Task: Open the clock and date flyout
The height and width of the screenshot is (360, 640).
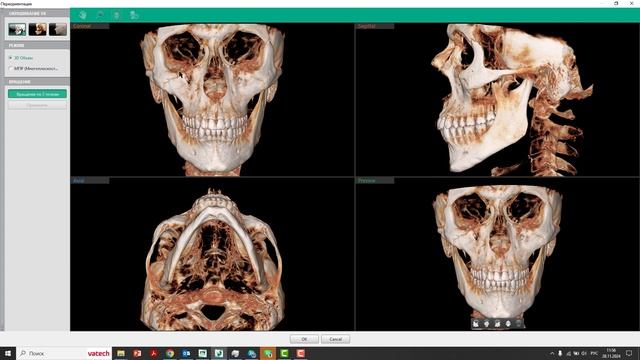Action: (x=611, y=353)
